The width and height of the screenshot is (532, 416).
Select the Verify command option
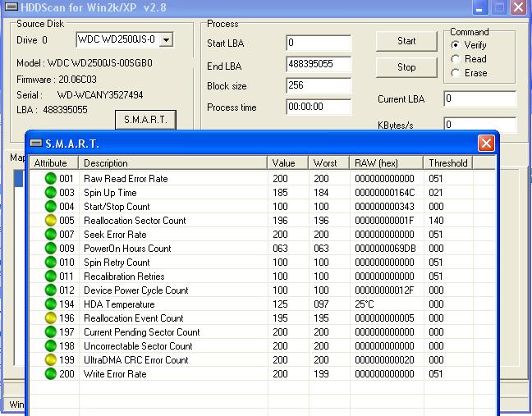[456, 45]
